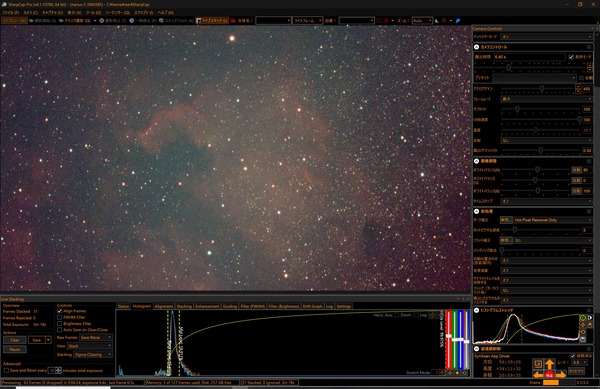Open the timestamp dropdown

[546, 201]
